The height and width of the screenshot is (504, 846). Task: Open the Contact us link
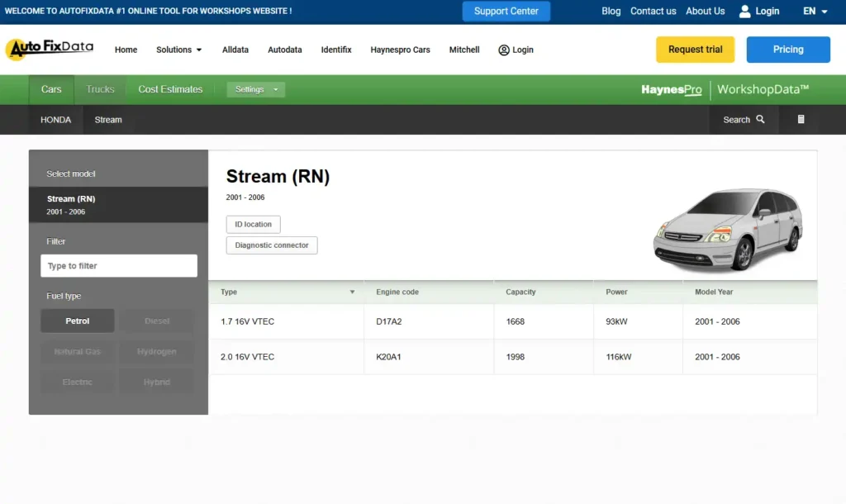[x=653, y=12]
